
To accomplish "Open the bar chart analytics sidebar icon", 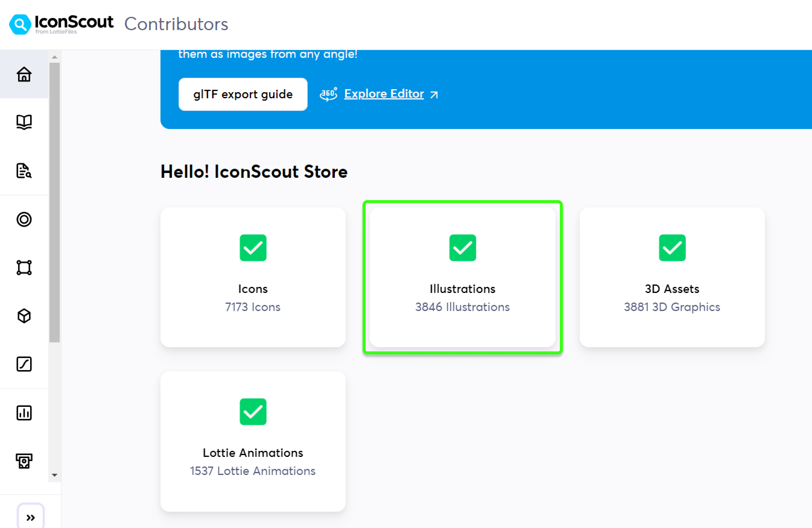I will (24, 413).
